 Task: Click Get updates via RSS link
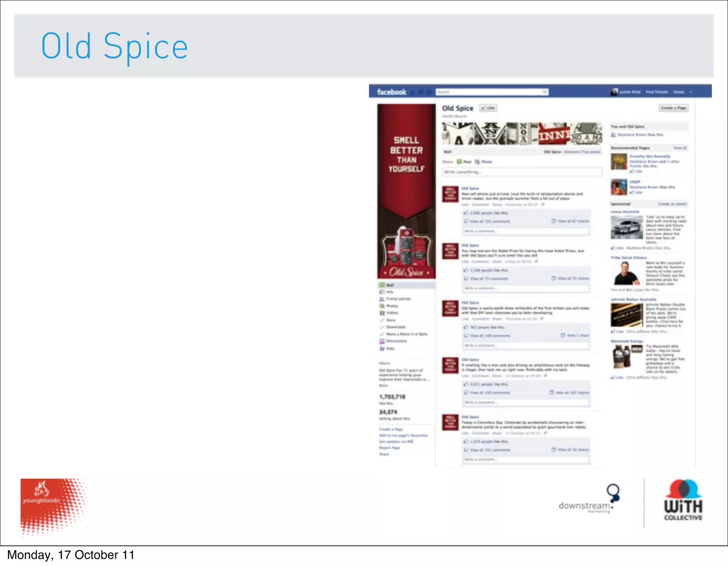coord(396,442)
